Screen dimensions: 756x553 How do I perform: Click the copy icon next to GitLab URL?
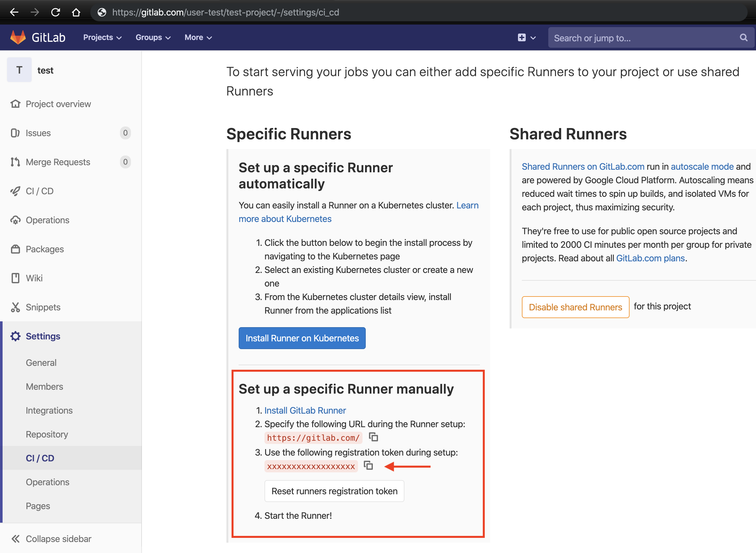coord(373,437)
